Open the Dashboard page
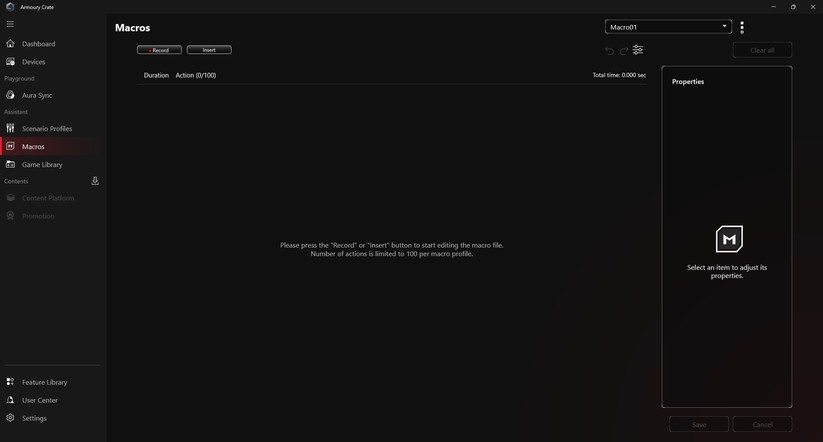 [38, 44]
